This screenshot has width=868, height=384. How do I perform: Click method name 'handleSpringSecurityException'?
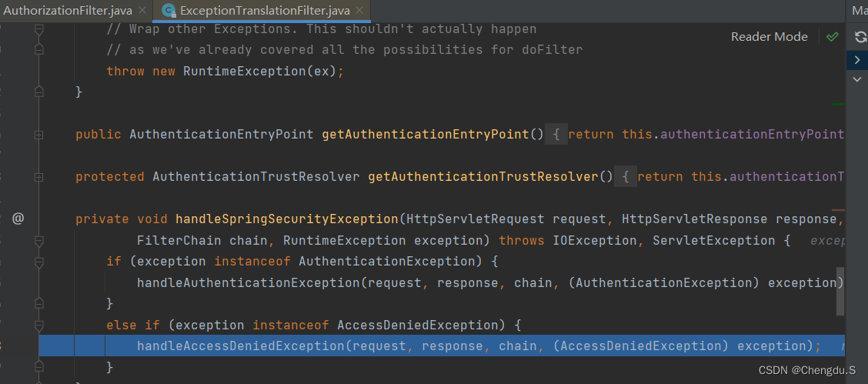click(287, 219)
